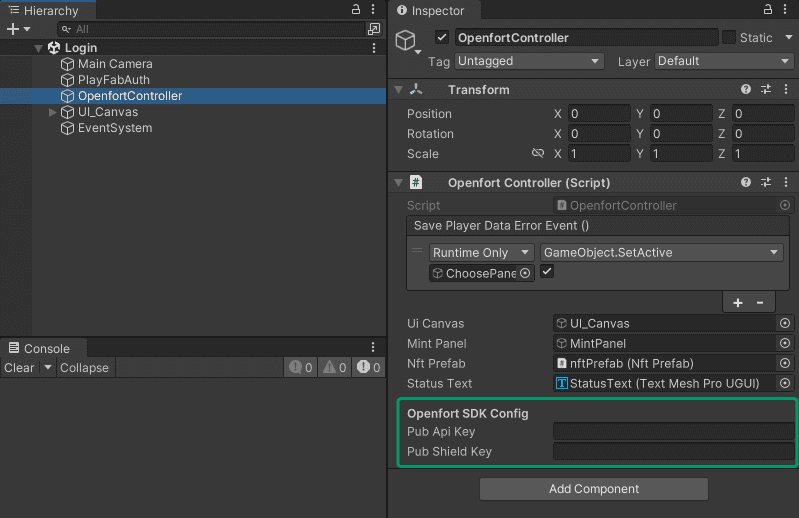Add event listener with plus button
The width and height of the screenshot is (799, 518).
(737, 303)
